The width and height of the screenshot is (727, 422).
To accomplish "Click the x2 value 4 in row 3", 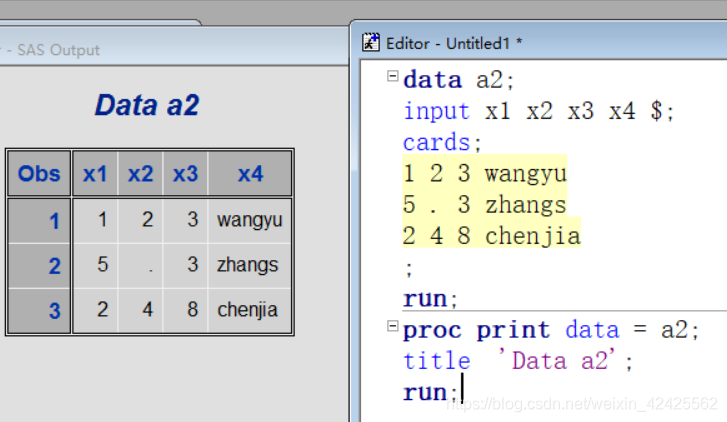I will 140,310.
